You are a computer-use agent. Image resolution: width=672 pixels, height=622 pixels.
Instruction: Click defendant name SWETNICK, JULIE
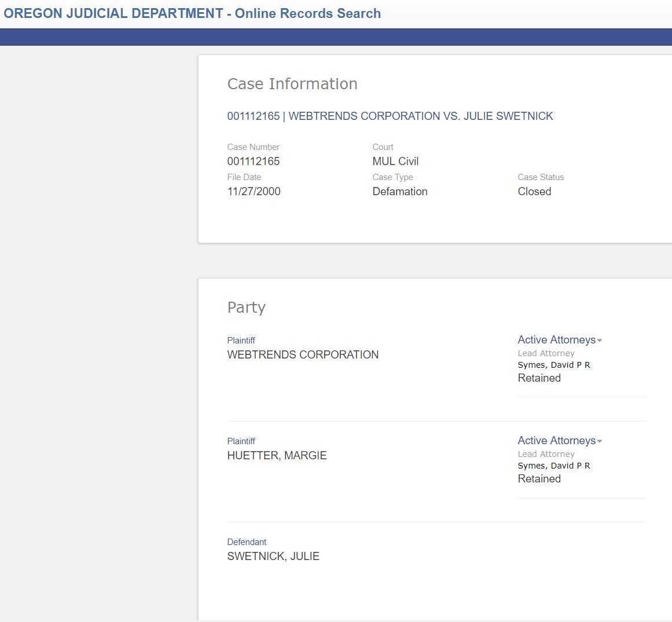[273, 556]
